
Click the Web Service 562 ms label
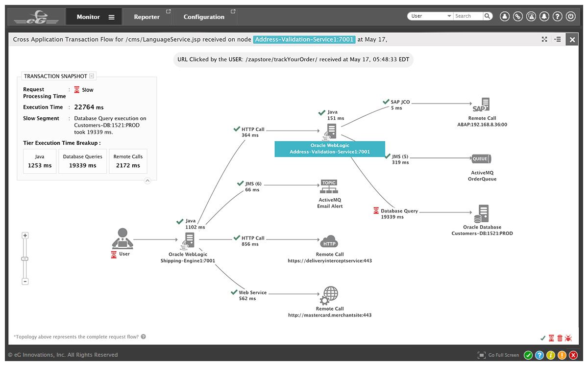pos(252,295)
